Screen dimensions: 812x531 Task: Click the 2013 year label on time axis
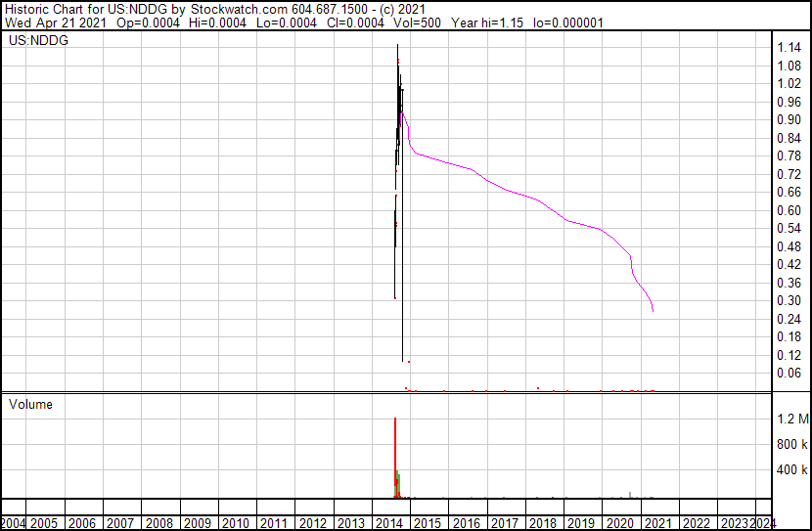click(351, 523)
